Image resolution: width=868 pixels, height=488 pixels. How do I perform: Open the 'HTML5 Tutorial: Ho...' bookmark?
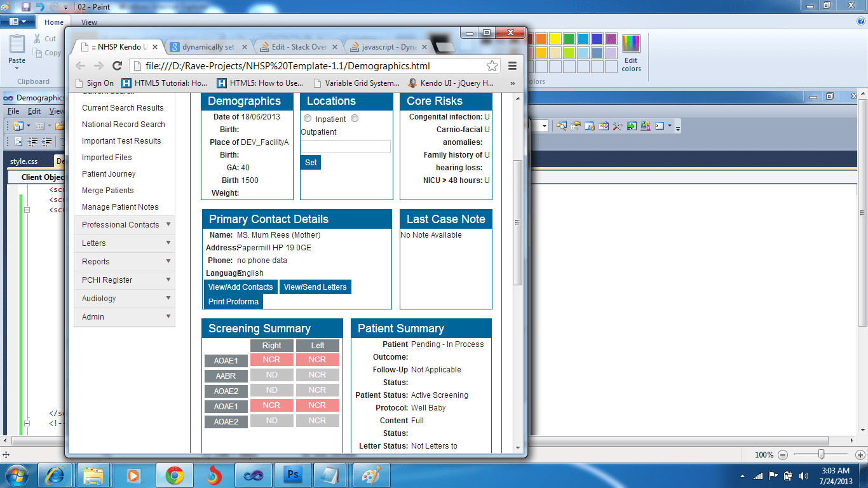(165, 83)
